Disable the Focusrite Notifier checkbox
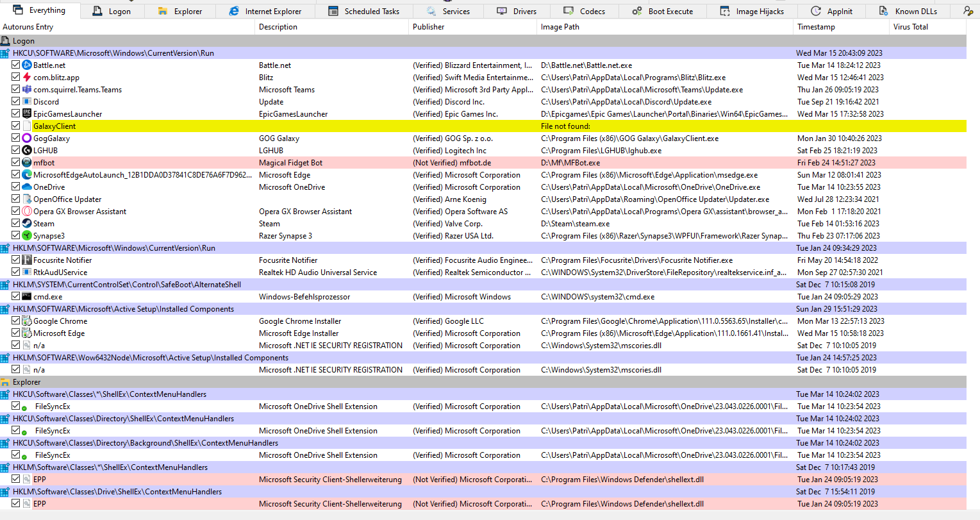 click(x=16, y=260)
